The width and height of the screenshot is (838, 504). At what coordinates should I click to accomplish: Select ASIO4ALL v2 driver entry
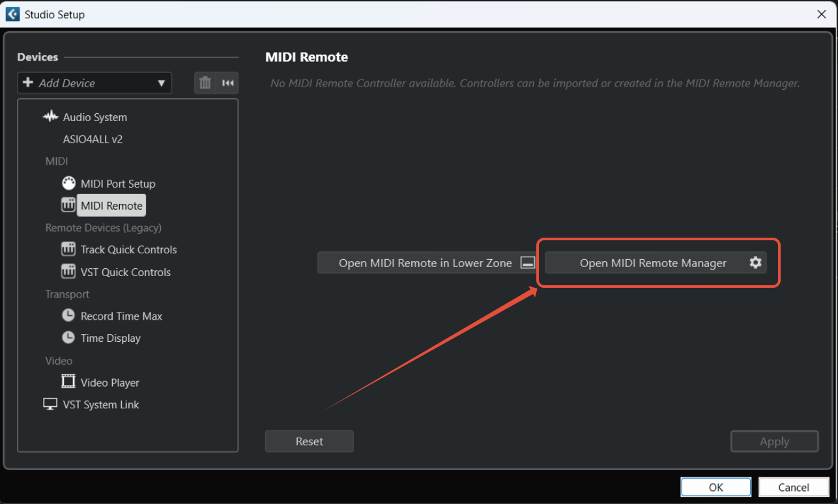pyautogui.click(x=93, y=139)
